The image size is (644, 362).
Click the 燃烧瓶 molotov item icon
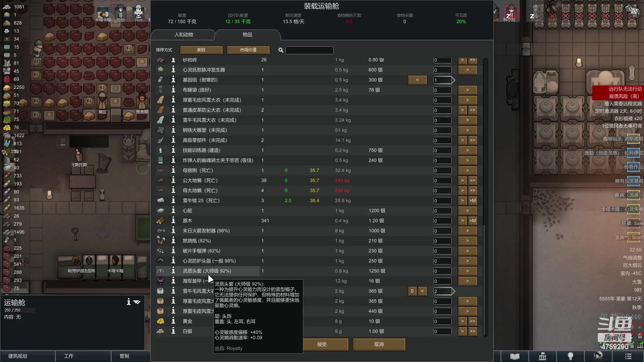[161, 241]
